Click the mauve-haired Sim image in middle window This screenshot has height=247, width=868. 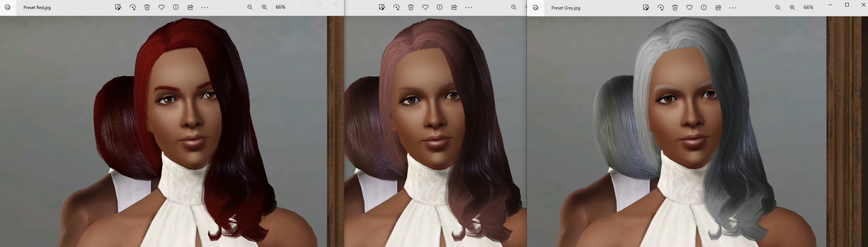(435, 131)
